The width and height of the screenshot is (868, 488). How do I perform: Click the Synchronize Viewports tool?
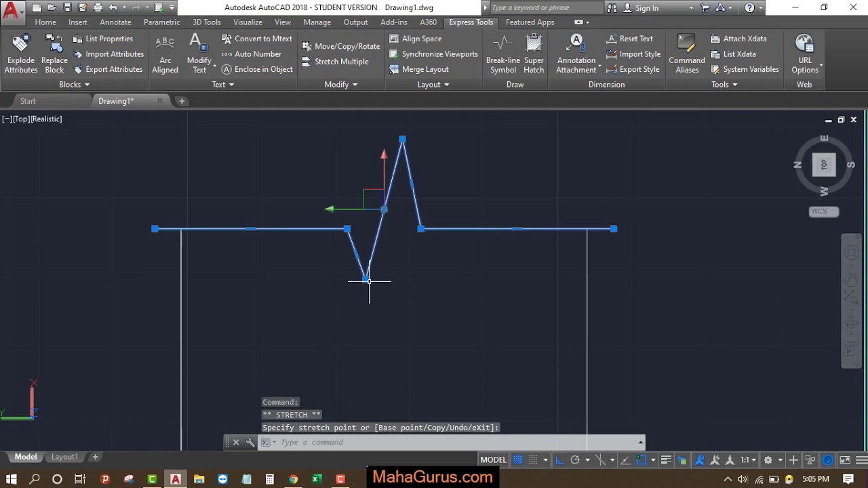coord(433,54)
